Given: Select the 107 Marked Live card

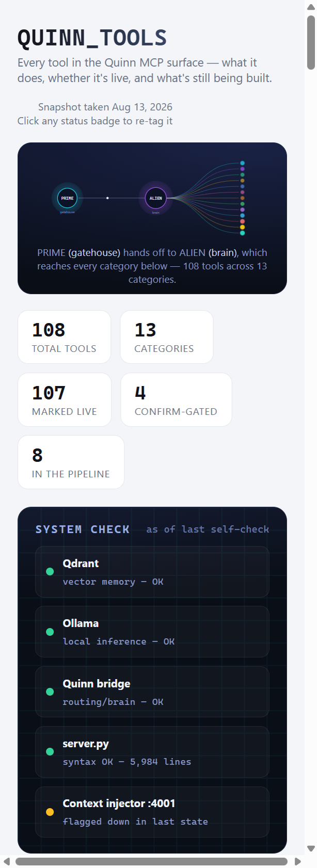Looking at the screenshot, I should (x=65, y=400).
